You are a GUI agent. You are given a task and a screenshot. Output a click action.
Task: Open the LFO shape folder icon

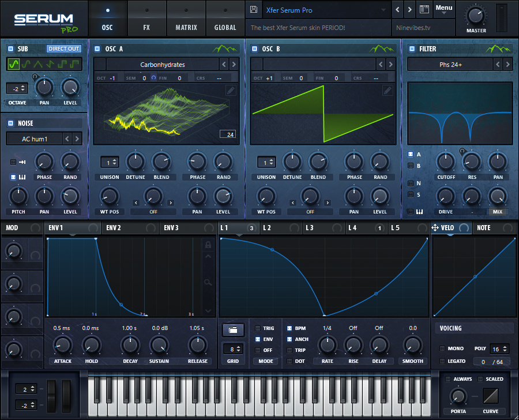click(x=233, y=330)
